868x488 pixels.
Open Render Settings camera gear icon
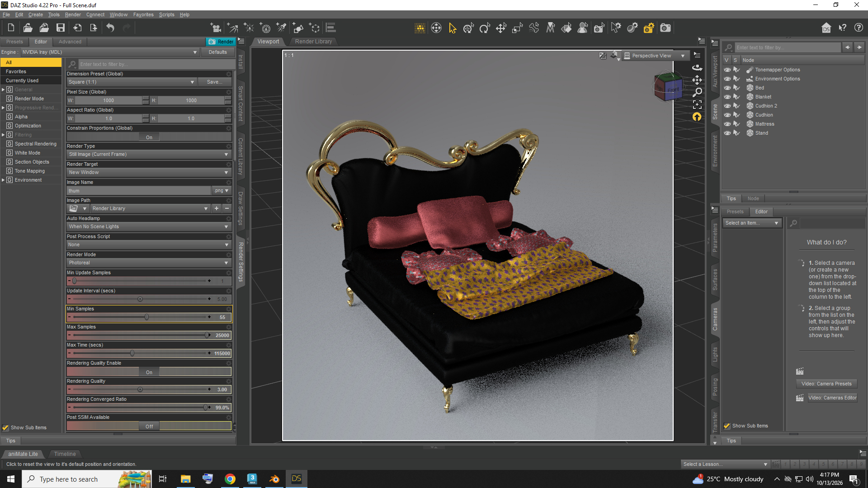click(649, 28)
